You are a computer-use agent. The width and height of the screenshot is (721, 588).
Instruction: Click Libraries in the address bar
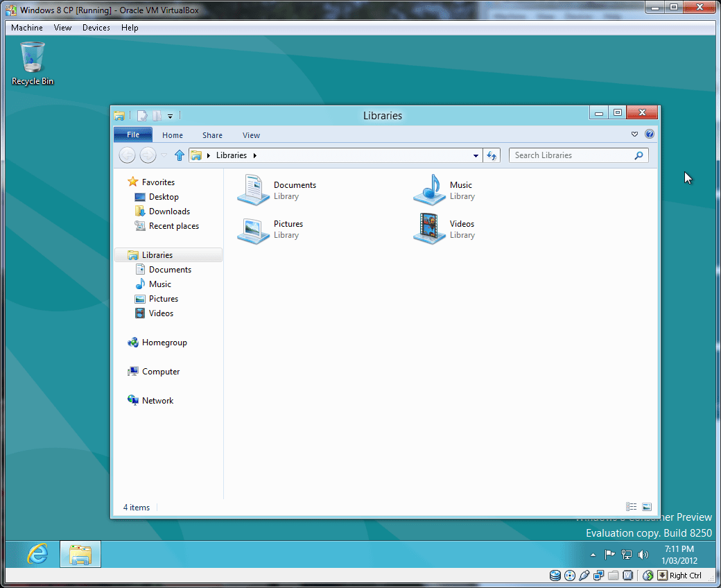tap(232, 155)
